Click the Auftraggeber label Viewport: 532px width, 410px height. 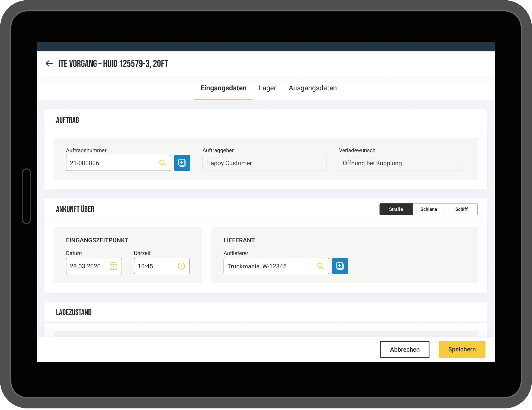click(x=218, y=150)
